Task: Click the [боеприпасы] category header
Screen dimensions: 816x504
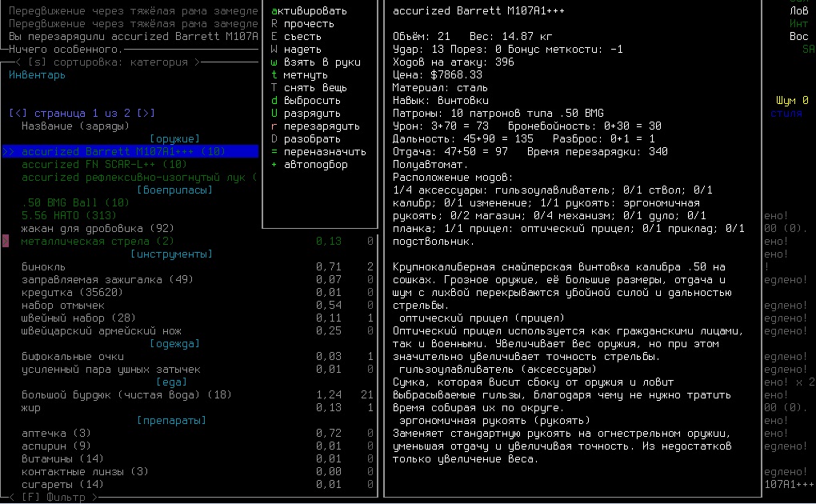Action: coord(174,190)
